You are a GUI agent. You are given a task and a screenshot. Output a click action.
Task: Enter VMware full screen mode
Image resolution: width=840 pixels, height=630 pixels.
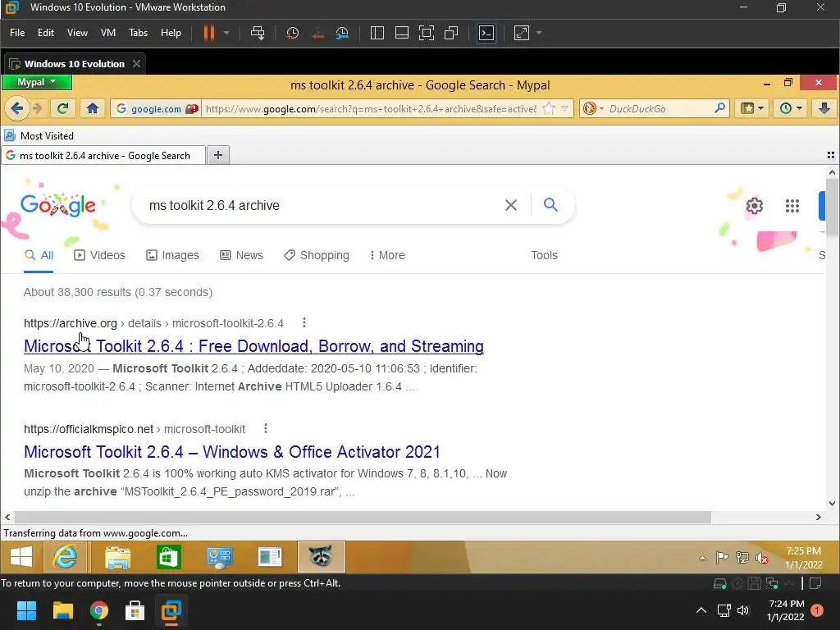click(x=427, y=33)
